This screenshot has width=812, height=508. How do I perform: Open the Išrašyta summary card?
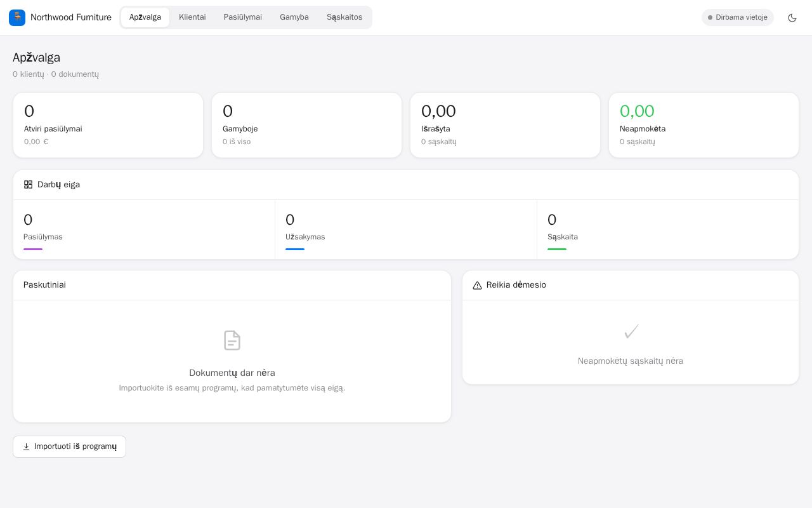(x=505, y=125)
